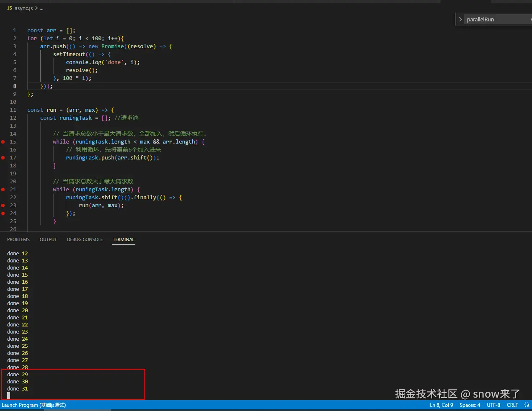
Task: Click the arr.push new Promise line
Action: tap(106, 46)
